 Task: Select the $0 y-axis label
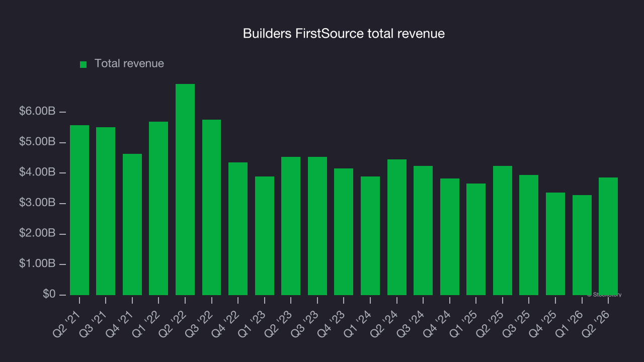48,294
